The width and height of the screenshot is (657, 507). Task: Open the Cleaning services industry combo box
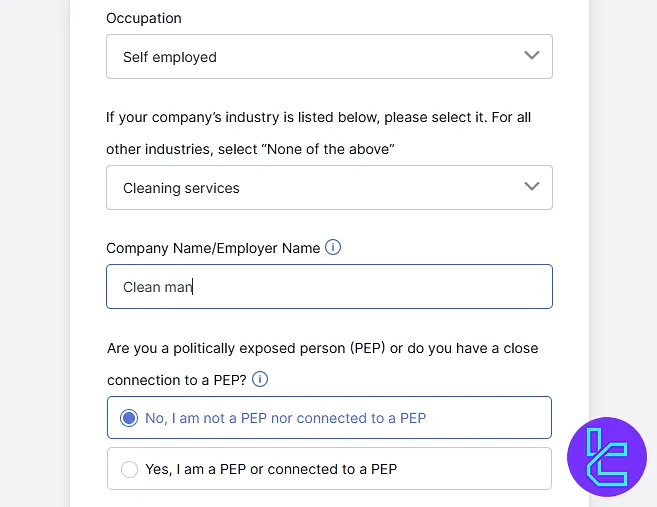329,188
